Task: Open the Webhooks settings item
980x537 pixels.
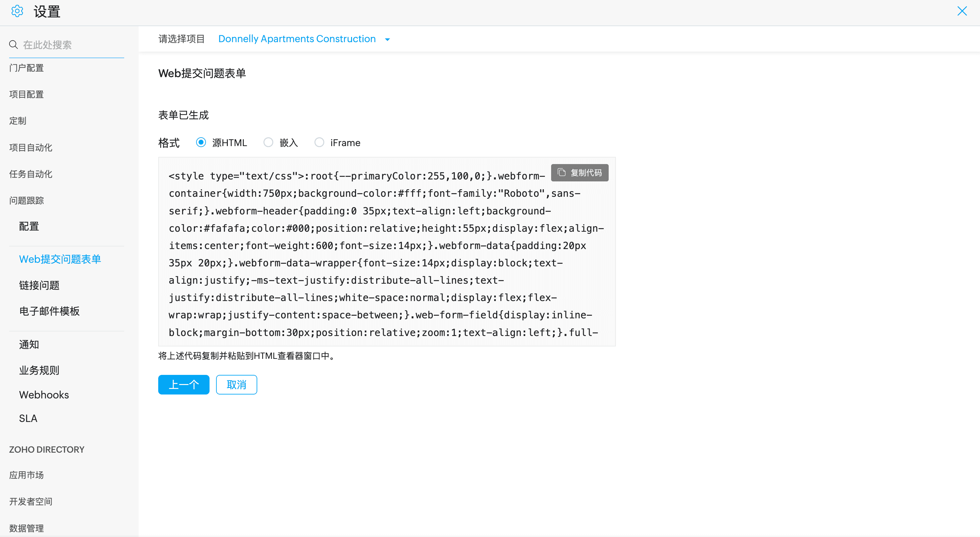Action: pos(44,395)
